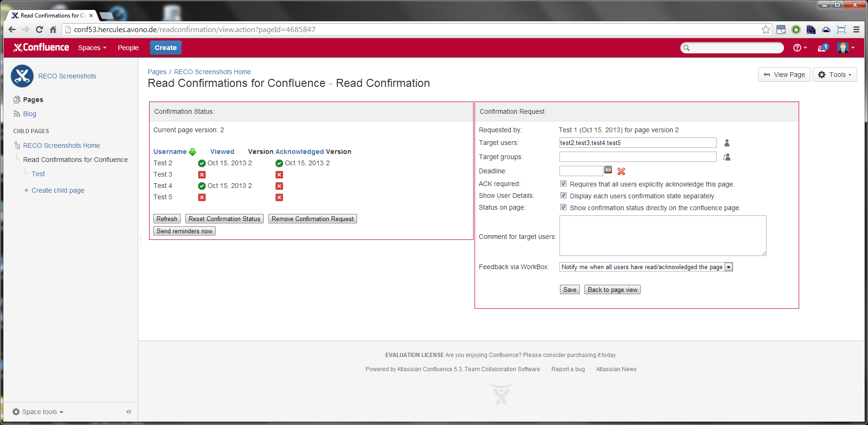Open the deadline calendar picker
This screenshot has width=868, height=425.
coord(608,170)
